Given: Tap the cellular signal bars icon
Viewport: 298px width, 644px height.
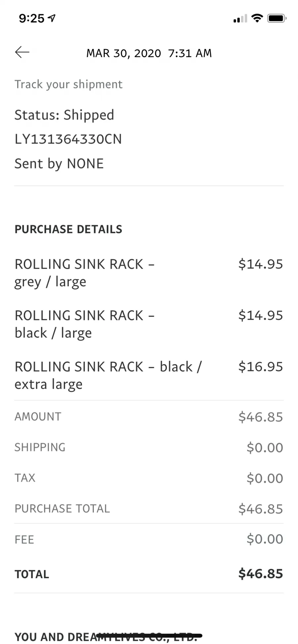Looking at the screenshot, I should pos(240,19).
